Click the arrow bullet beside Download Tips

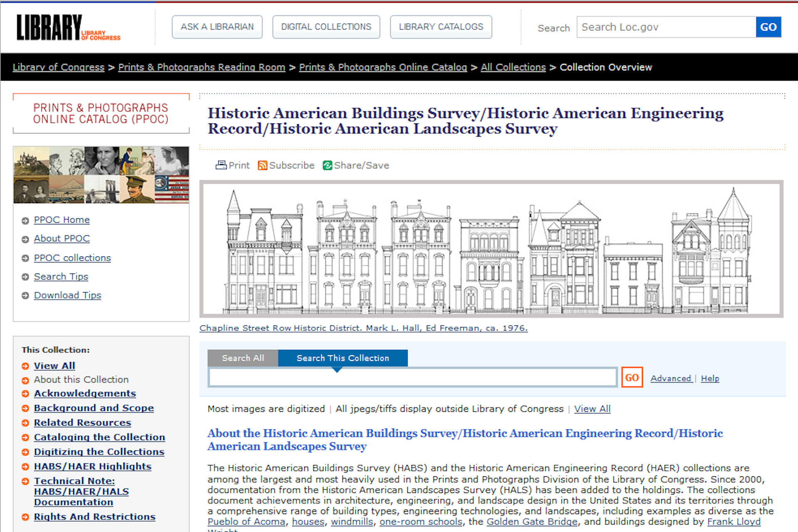coord(25,296)
